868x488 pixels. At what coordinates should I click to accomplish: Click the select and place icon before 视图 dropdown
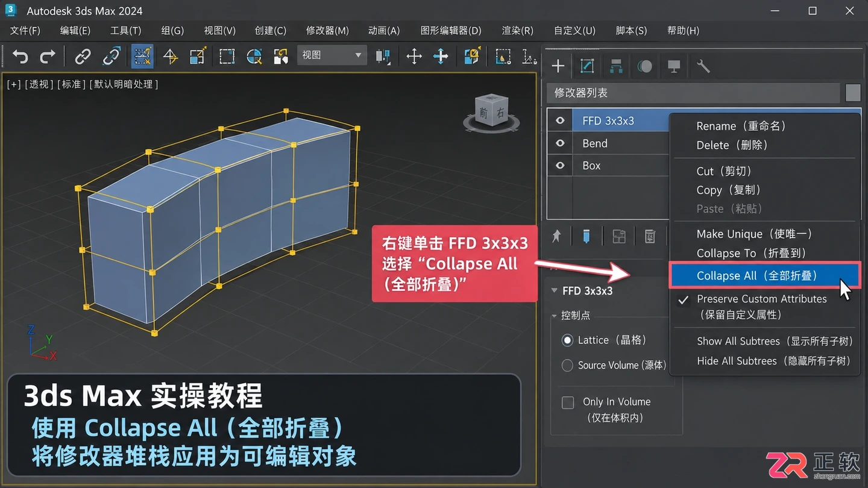[x=281, y=57]
